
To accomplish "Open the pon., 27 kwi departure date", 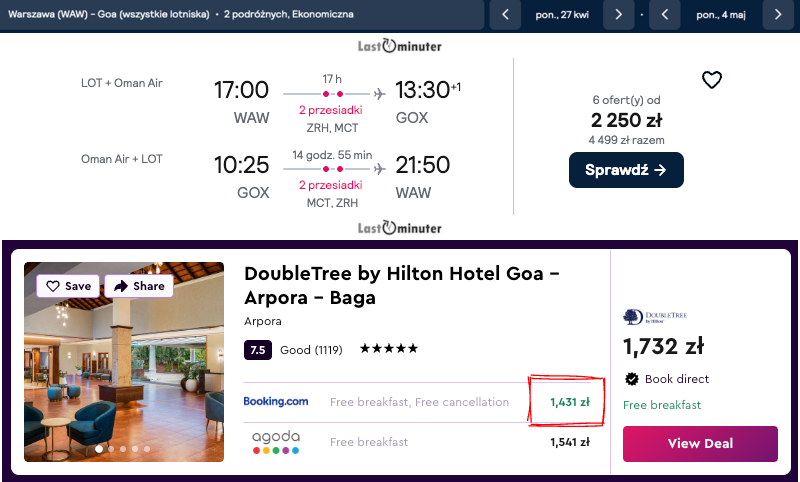I will tap(562, 15).
